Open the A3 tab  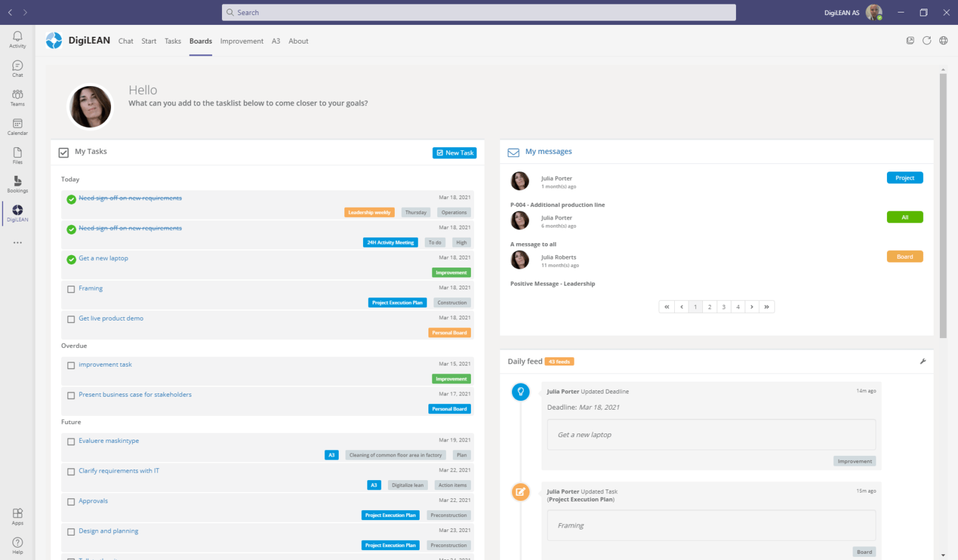[276, 41]
